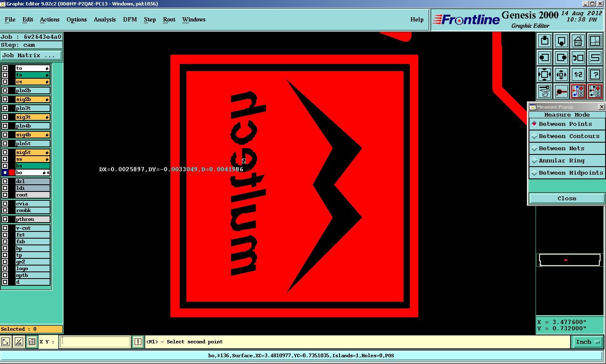Select layer row 'bs'
Viewport: 606px width, 364px height.
33,166
